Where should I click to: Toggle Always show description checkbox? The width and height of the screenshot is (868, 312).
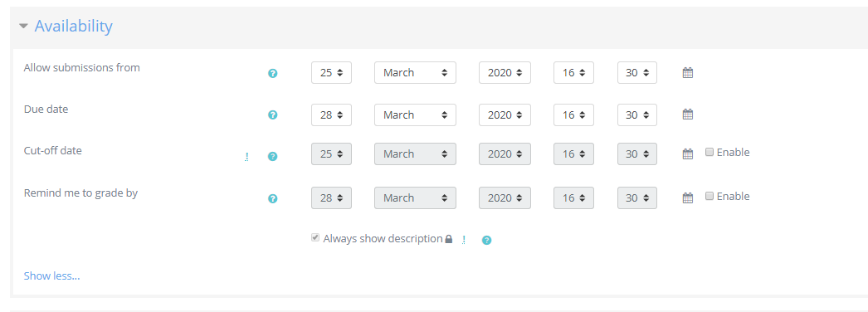(315, 238)
